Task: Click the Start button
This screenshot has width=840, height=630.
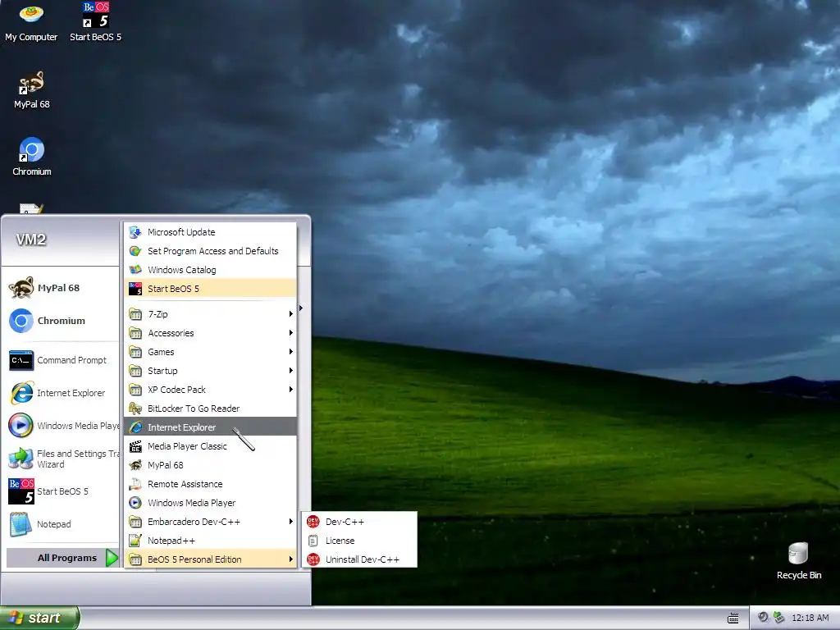Action: click(x=39, y=618)
